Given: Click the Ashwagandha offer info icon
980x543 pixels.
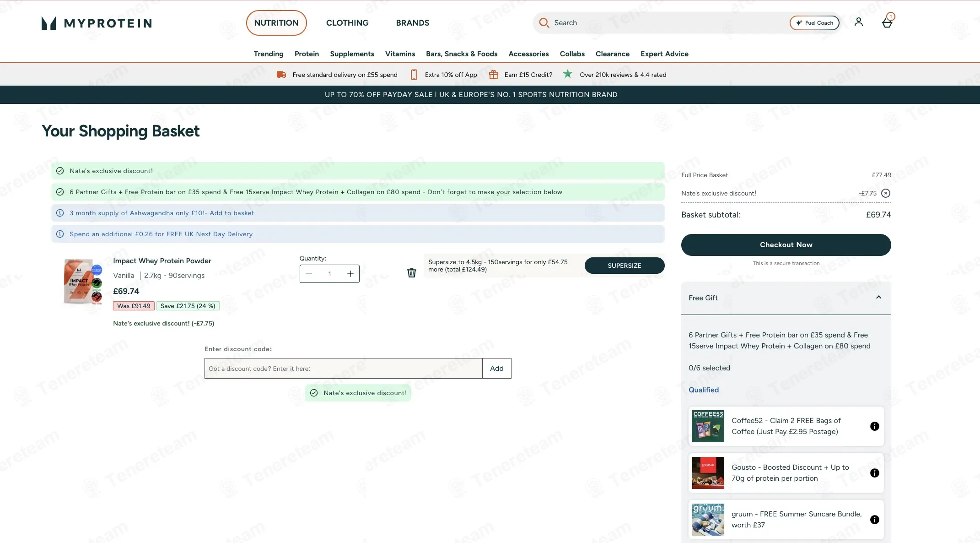Looking at the screenshot, I should [60, 213].
